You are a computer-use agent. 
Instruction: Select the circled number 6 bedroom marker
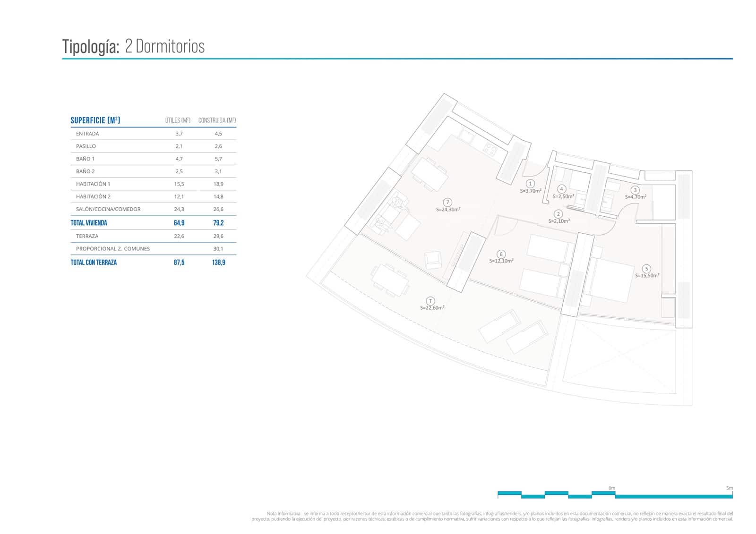coord(501,254)
